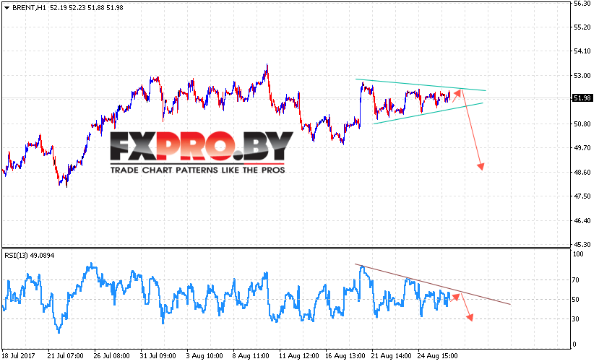Select the 16 Aug 13:00 time axis label
Viewport: 599px width, 364px height.
coord(345,355)
